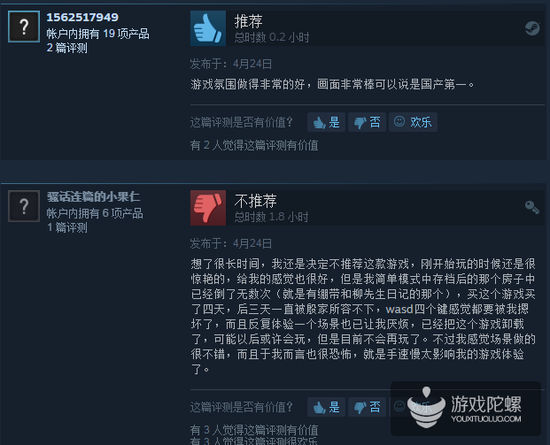
Task: Click 不推荐 title of second review
Action: tap(255, 201)
